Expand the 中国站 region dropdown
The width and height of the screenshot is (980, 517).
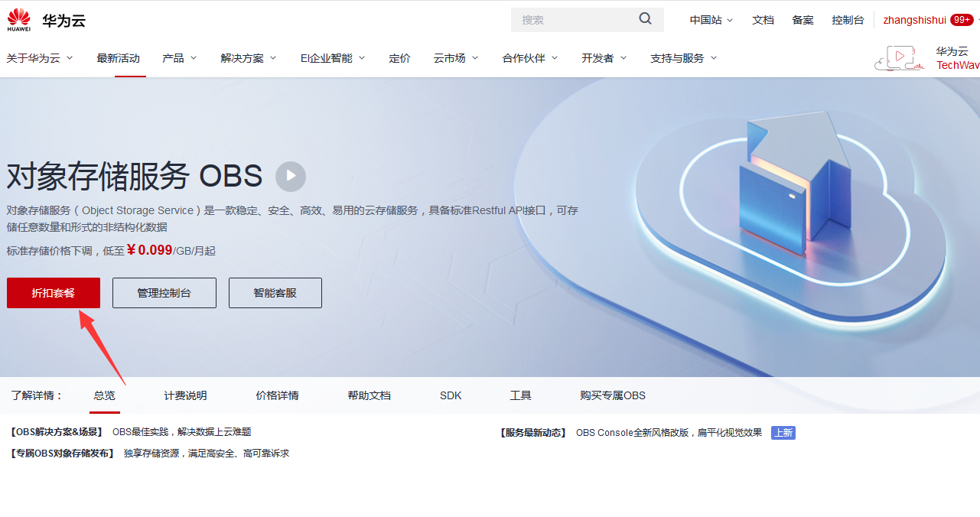pyautogui.click(x=711, y=20)
